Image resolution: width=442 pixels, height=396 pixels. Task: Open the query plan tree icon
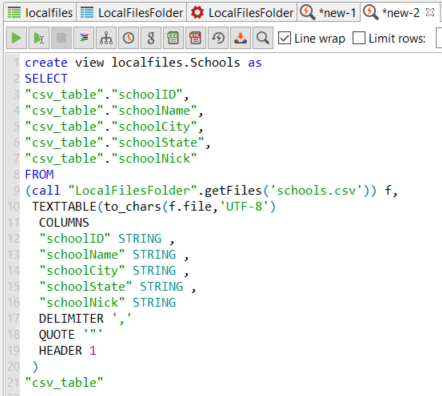[106, 38]
